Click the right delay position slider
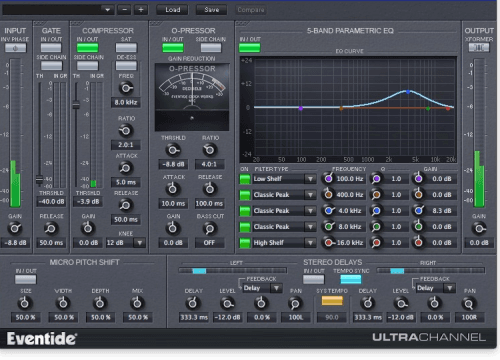Screen dimensions: 500x360 pos(431,271)
